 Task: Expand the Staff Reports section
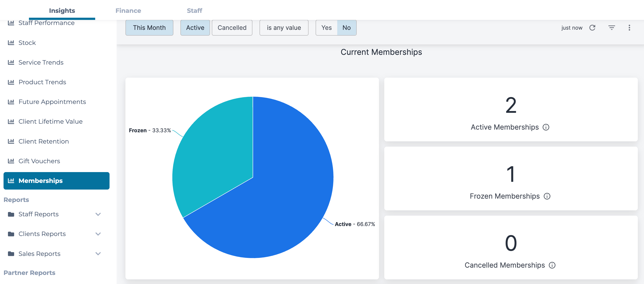(98, 214)
